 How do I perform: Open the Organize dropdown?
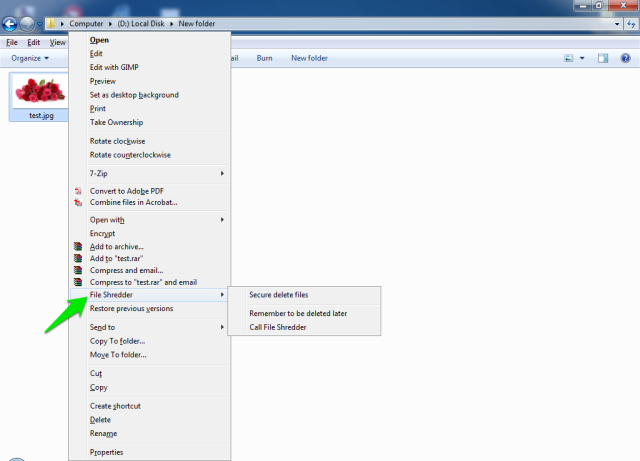[30, 59]
